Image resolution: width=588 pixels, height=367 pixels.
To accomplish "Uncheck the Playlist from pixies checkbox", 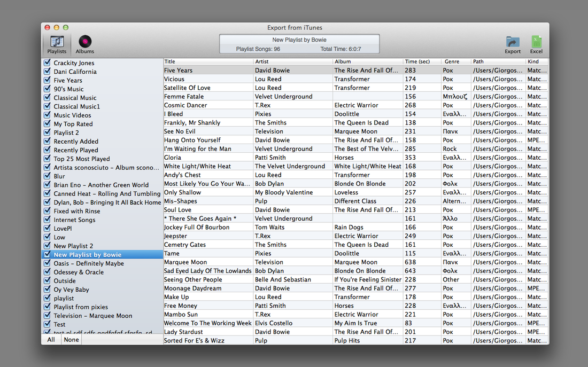I will point(47,307).
